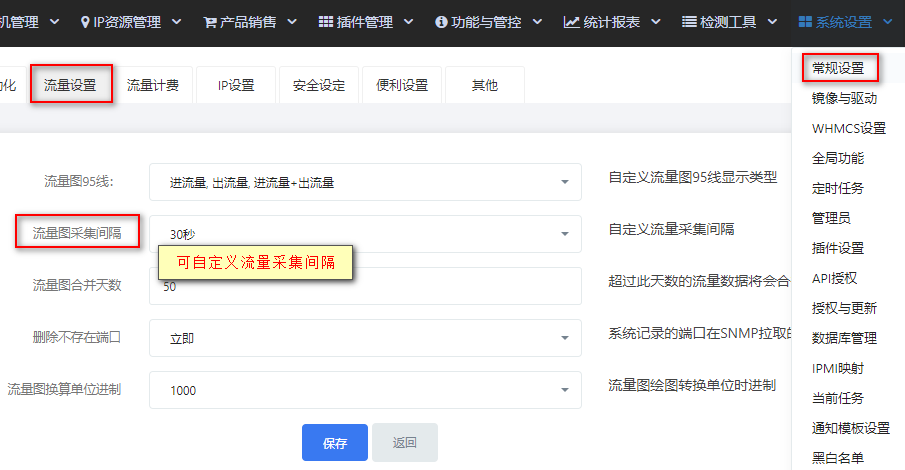Click the tiles icon beside 系统设置
The width and height of the screenshot is (905, 470).
[805, 22]
